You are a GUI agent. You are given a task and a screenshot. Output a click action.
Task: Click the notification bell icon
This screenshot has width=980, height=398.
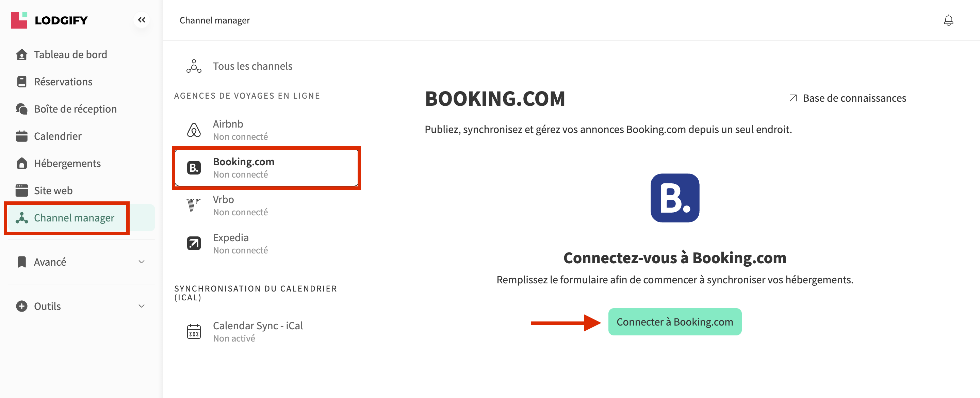tap(948, 20)
